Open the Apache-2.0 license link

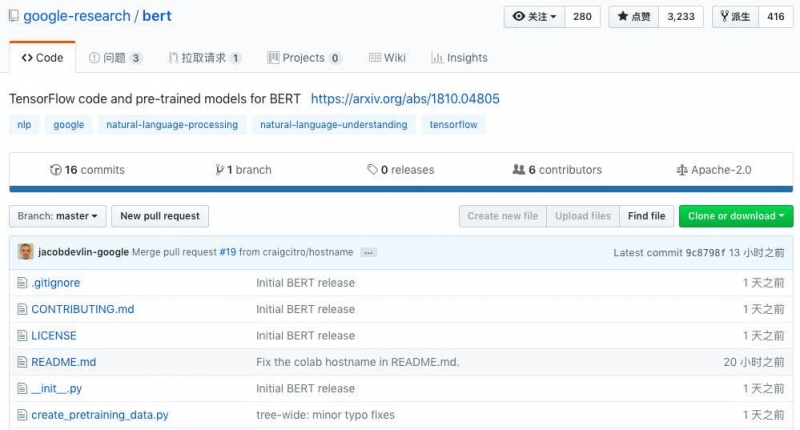(x=714, y=170)
